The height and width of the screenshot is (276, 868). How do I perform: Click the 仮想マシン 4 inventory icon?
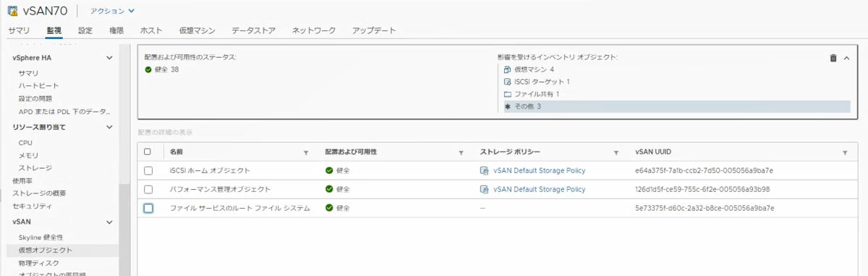[x=508, y=70]
